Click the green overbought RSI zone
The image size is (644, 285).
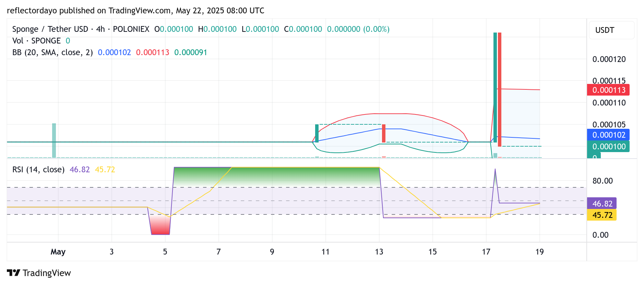pyautogui.click(x=277, y=177)
